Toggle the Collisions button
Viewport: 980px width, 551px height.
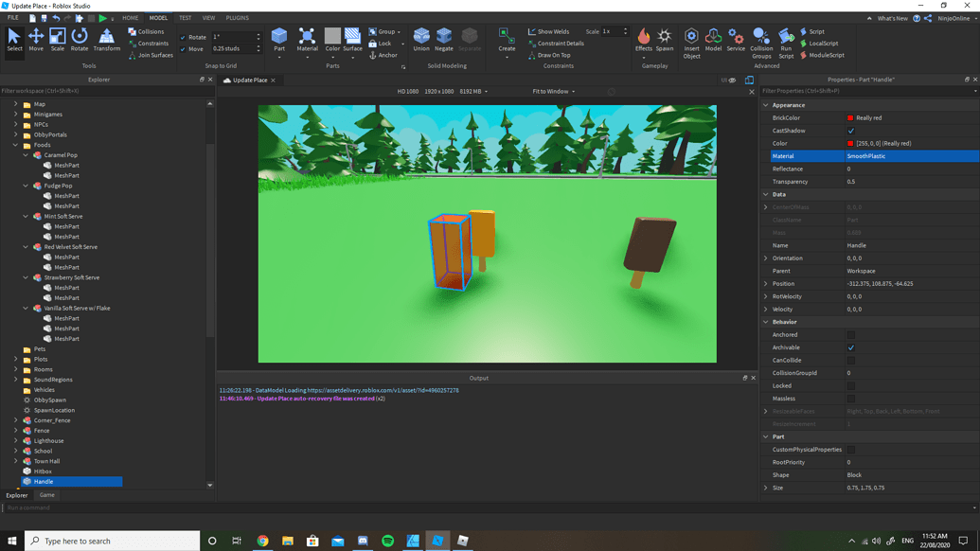coord(146,31)
